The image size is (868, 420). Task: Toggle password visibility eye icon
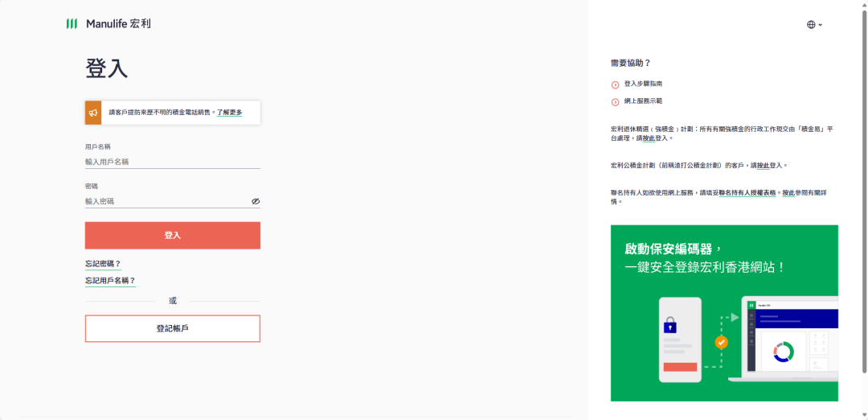(256, 201)
